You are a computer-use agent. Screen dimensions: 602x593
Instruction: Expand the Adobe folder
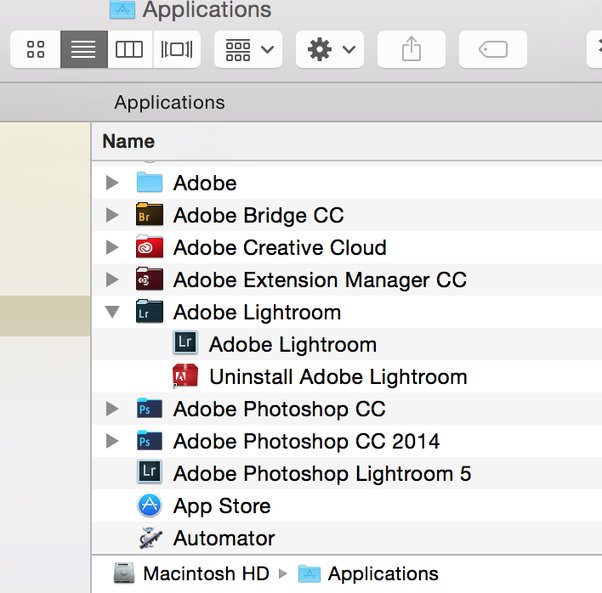112,183
